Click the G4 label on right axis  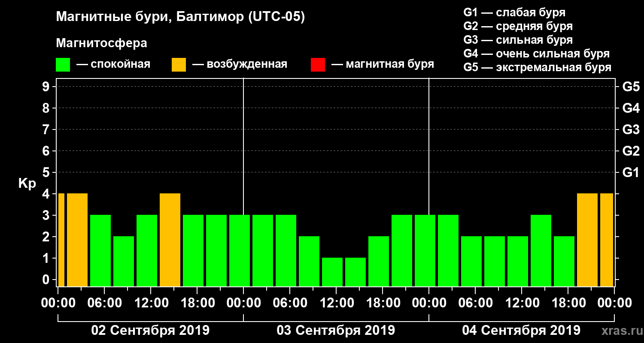click(631, 108)
